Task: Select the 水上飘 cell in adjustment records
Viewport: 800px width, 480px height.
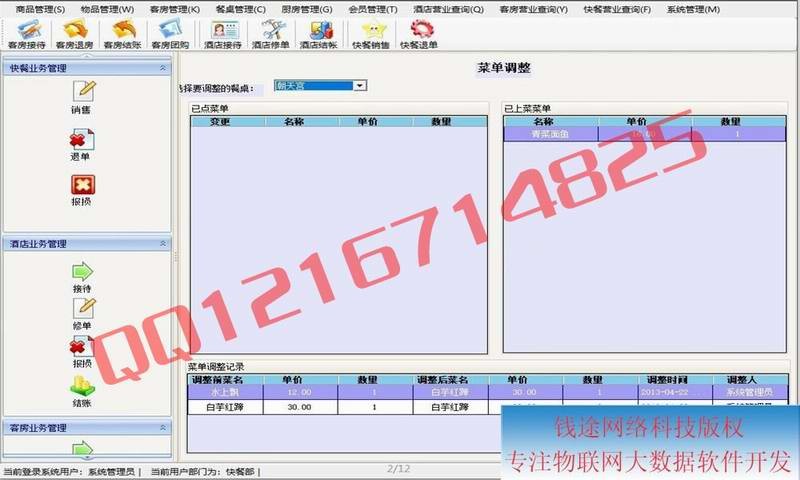Action: pos(226,392)
